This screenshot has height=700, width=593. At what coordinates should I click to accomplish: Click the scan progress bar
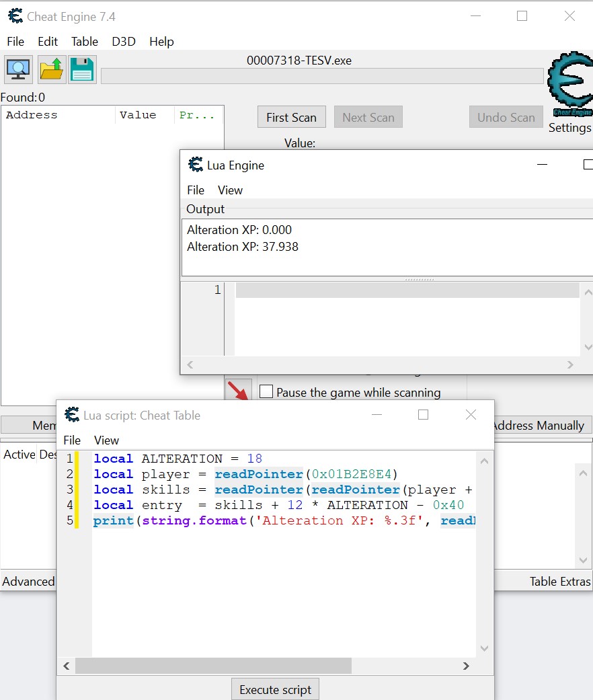pos(322,76)
